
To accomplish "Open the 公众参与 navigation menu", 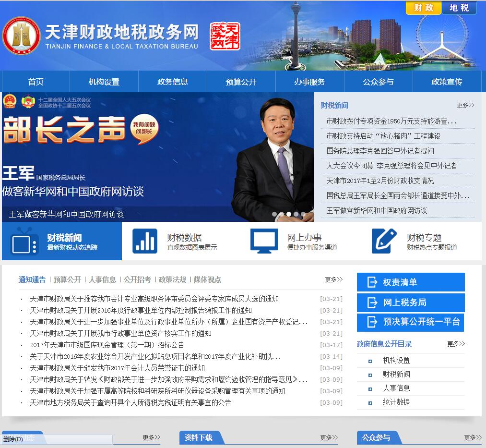I will [379, 82].
